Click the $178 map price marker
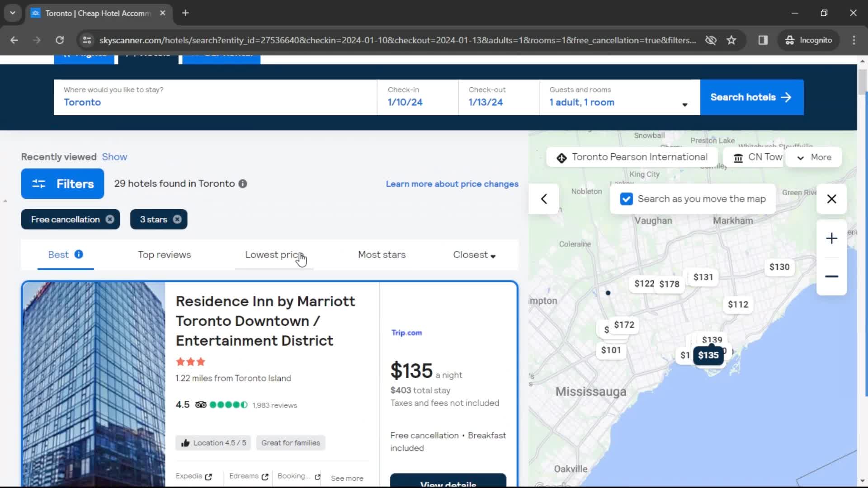This screenshot has width=868, height=488. 670,284
